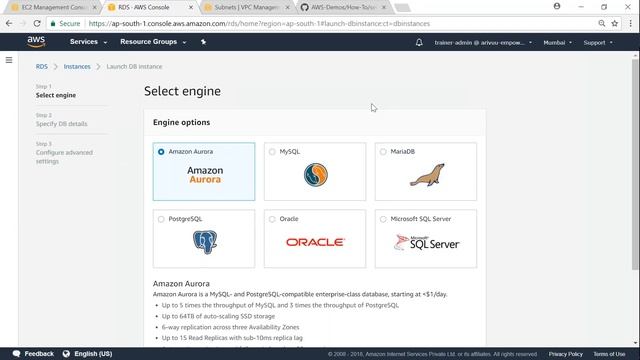Screen dimensions: 640x360
Task: Open the Terms of Use link
Action: [609, 354]
